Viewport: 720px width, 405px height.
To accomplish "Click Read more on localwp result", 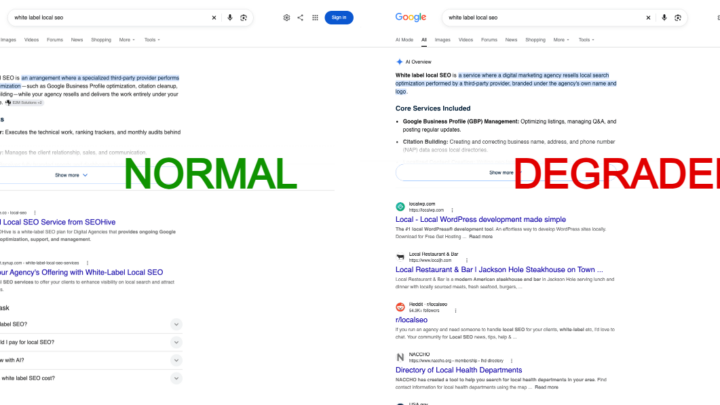I will pyautogui.click(x=481, y=236).
